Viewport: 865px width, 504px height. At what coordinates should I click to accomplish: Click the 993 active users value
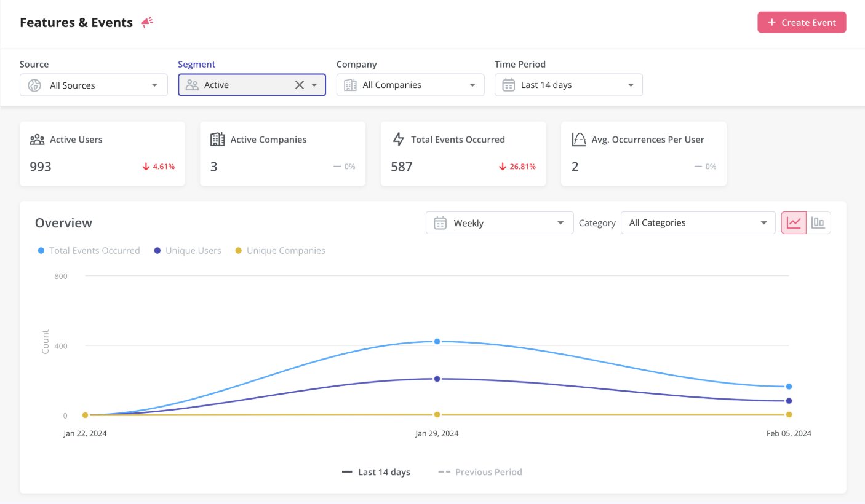pos(41,167)
